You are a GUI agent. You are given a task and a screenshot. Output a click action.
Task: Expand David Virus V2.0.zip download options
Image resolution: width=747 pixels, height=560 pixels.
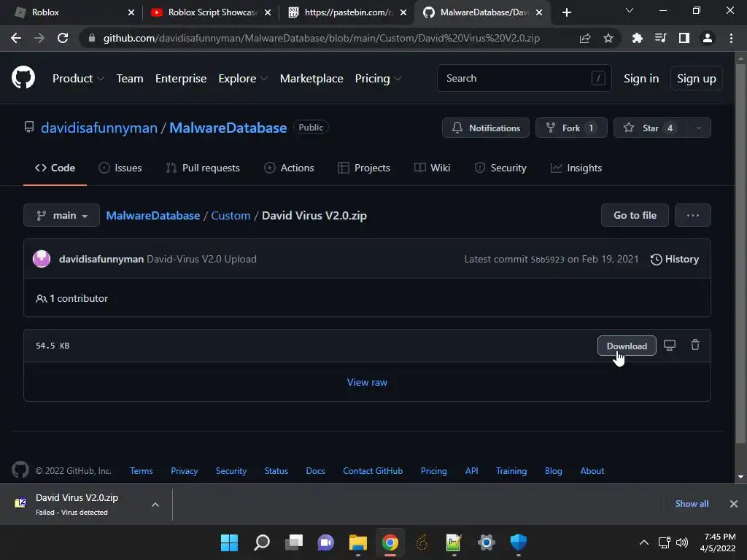pyautogui.click(x=155, y=505)
